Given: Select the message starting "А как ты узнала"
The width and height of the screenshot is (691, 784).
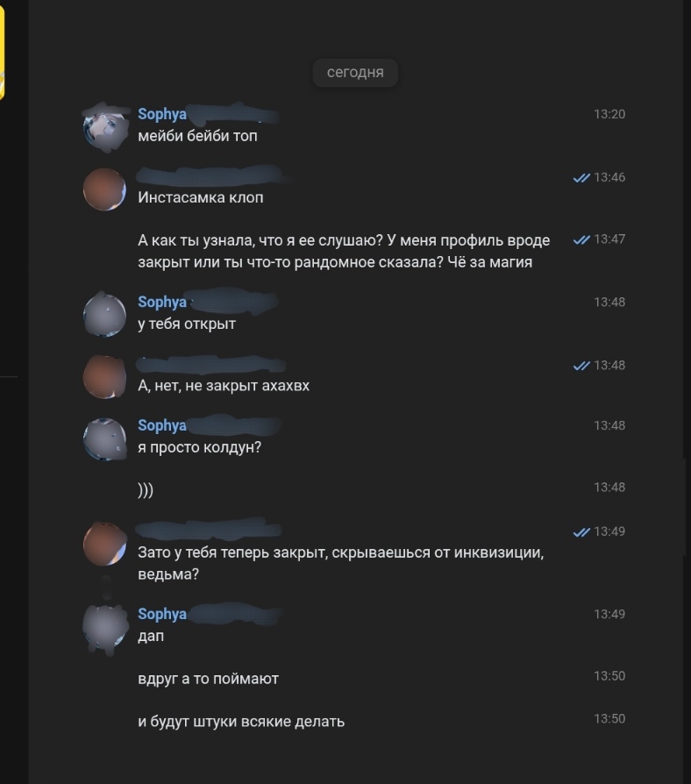Looking at the screenshot, I should click(344, 251).
